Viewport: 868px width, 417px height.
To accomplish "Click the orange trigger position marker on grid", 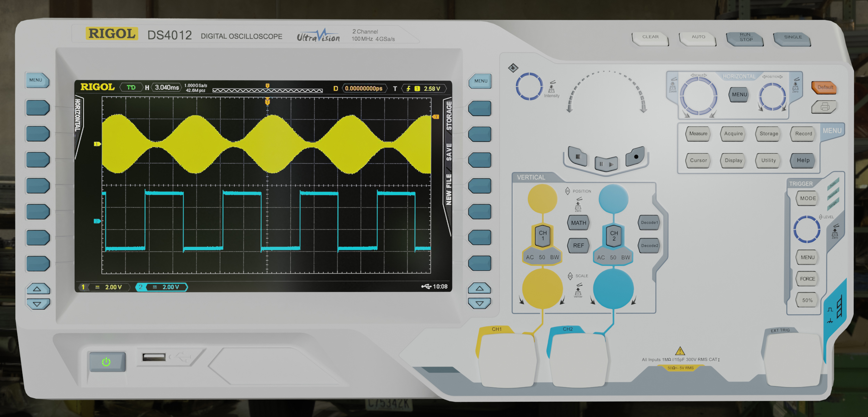I will 267,101.
